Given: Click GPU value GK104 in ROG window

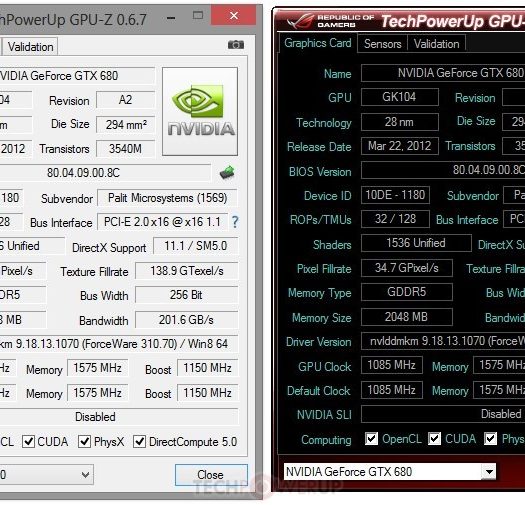Looking at the screenshot, I should [400, 97].
